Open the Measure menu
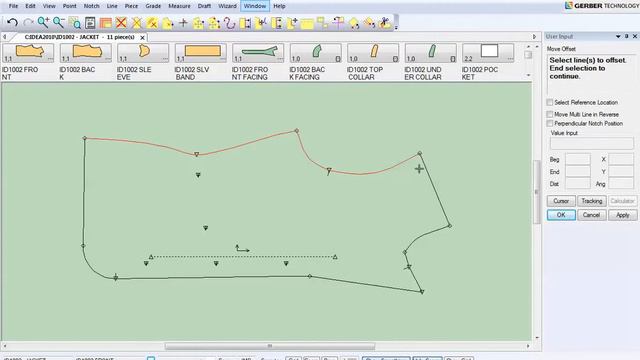The height and width of the screenshot is (360, 640). (179, 6)
